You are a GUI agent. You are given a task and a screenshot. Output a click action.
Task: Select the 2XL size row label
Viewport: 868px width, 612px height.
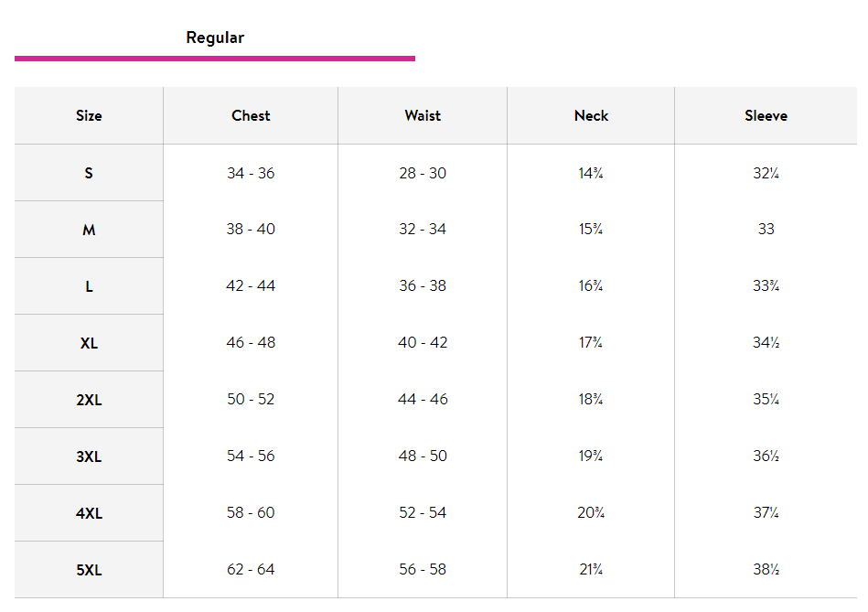coord(89,400)
